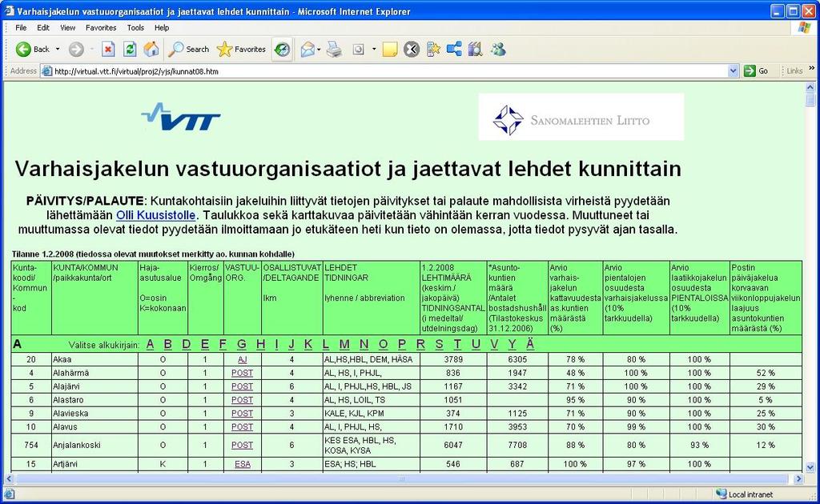This screenshot has height=504, width=820.
Task: Open the Edit menu
Action: pos(43,28)
